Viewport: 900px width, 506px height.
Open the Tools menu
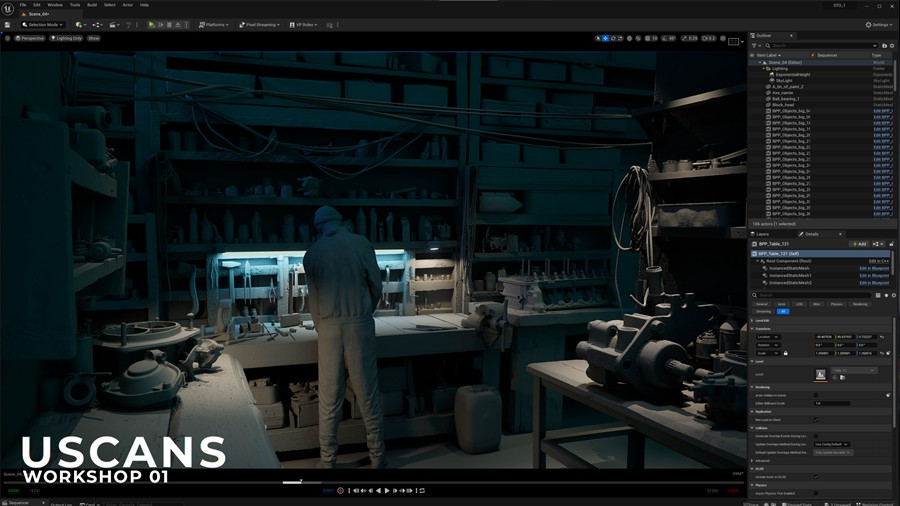click(x=75, y=5)
